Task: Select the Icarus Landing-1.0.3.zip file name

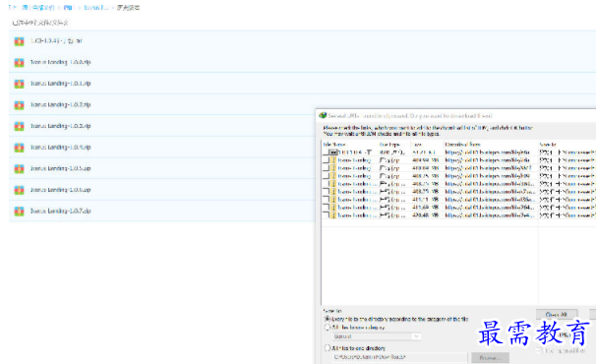Action: click(60, 126)
